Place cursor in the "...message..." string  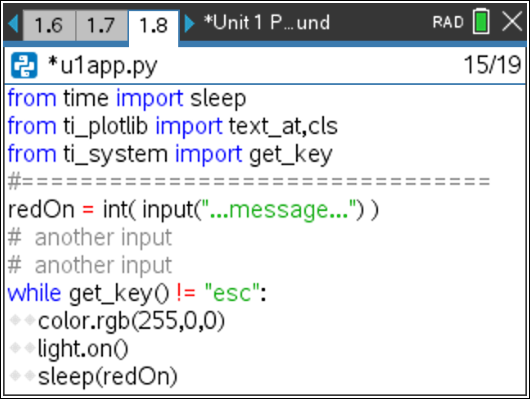283,210
